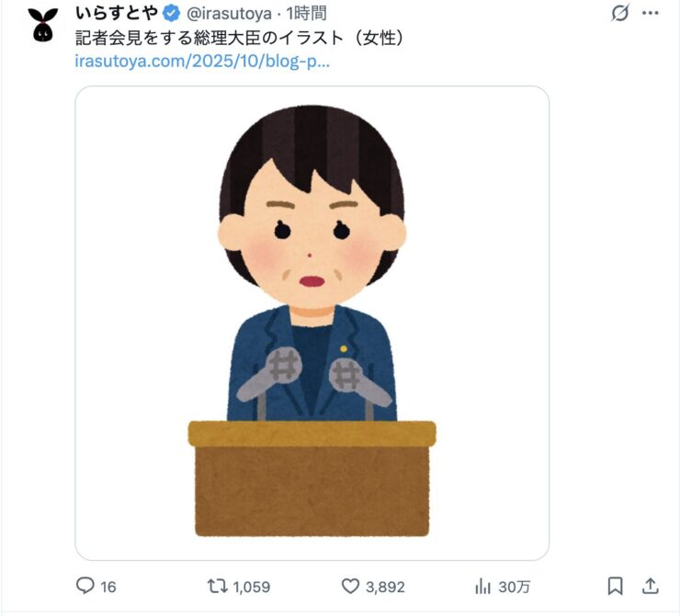Open the three-dot more options menu

tap(651, 13)
